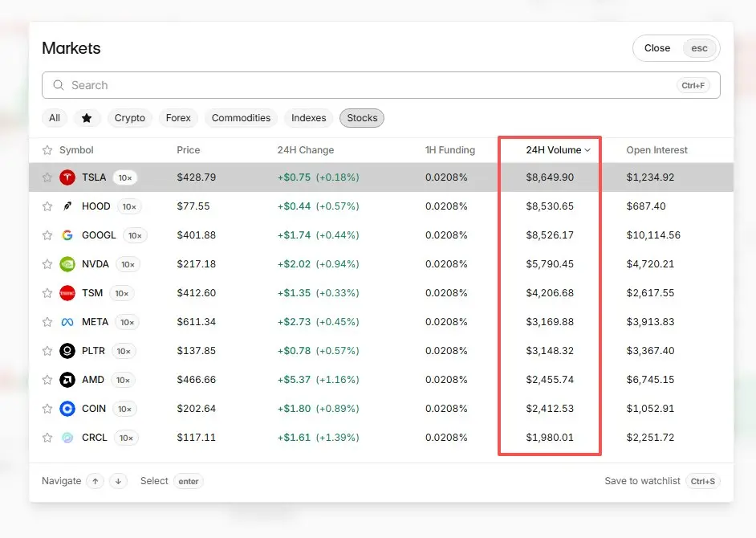Select the Stocks filter tab
Viewport: 756px width, 538px height.
(x=362, y=118)
